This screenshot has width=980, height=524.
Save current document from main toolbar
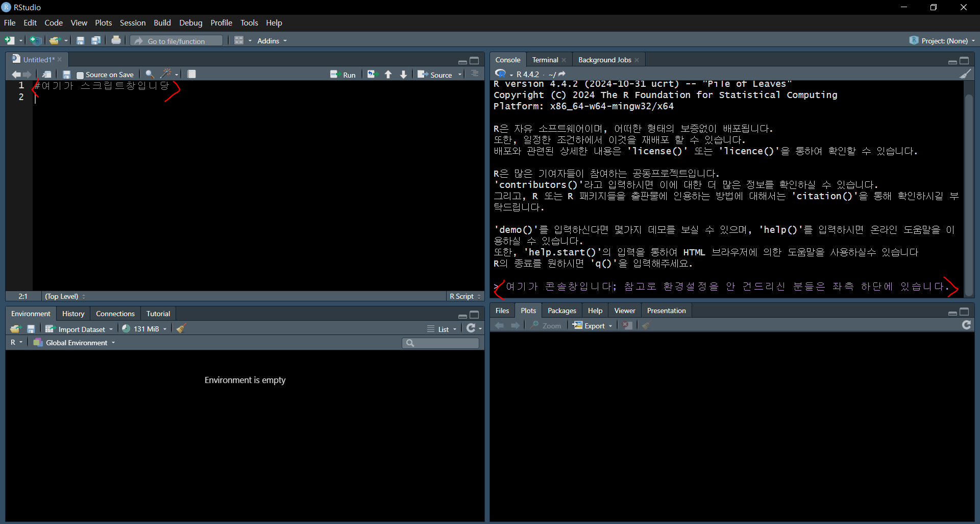tap(80, 40)
